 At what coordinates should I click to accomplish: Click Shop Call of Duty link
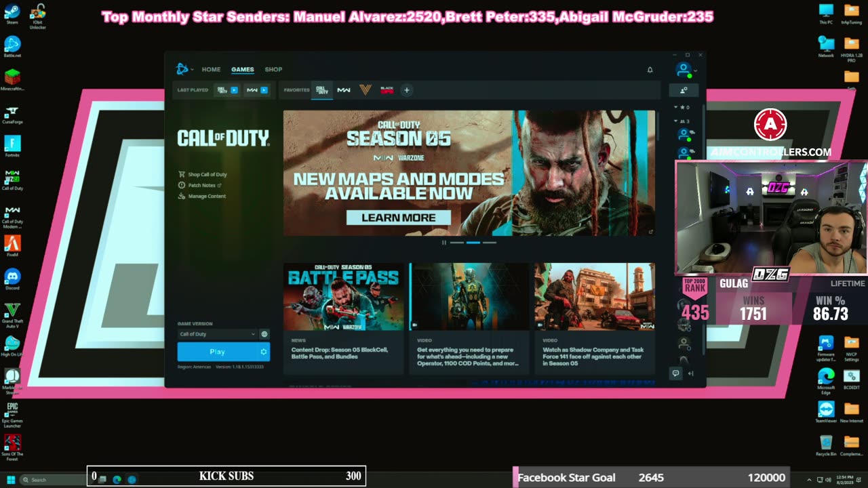202,174
